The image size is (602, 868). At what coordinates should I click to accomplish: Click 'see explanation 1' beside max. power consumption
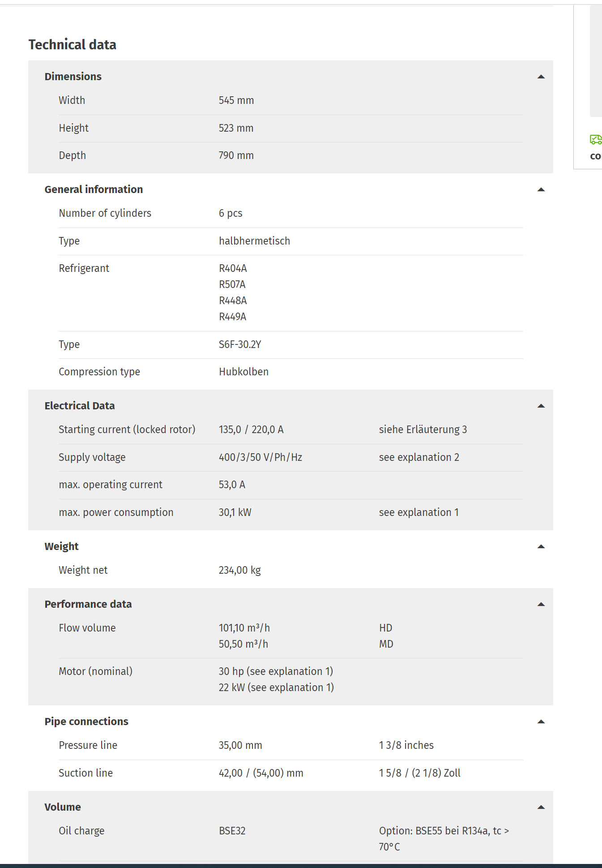tap(419, 512)
